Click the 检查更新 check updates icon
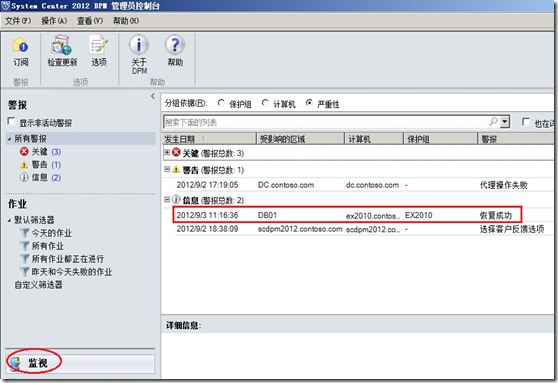 (x=62, y=45)
